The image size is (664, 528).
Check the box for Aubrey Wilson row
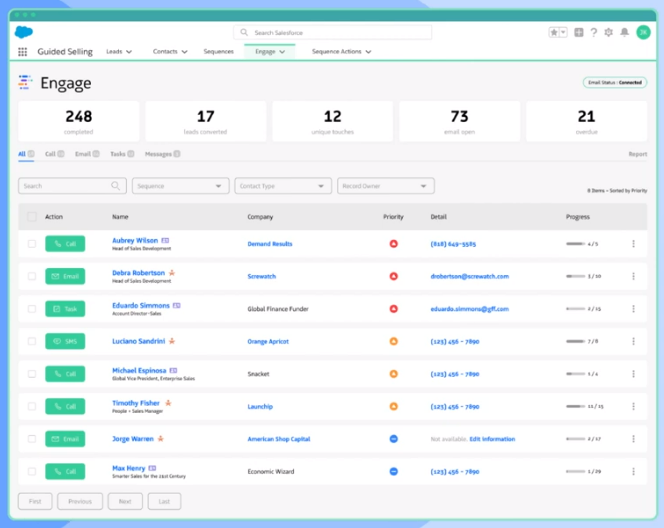pyautogui.click(x=32, y=244)
